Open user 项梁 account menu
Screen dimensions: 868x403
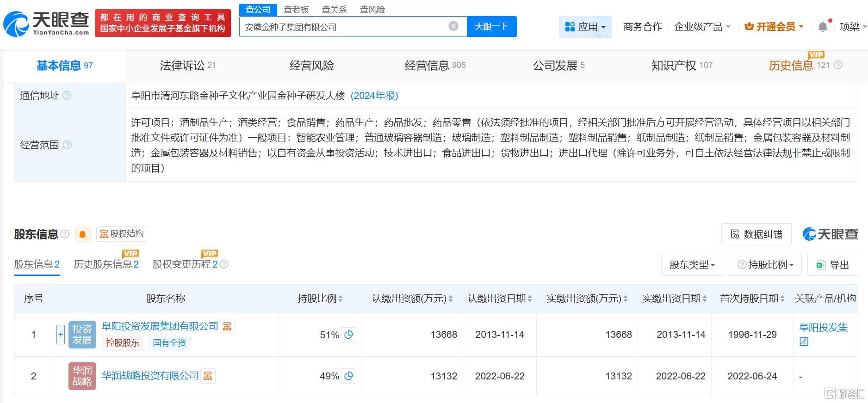[x=853, y=27]
